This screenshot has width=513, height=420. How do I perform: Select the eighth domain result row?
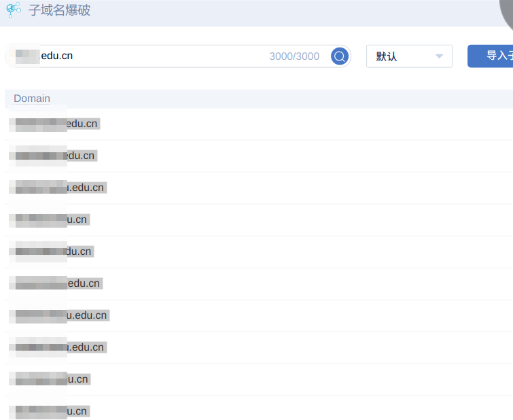pyautogui.click(x=58, y=347)
